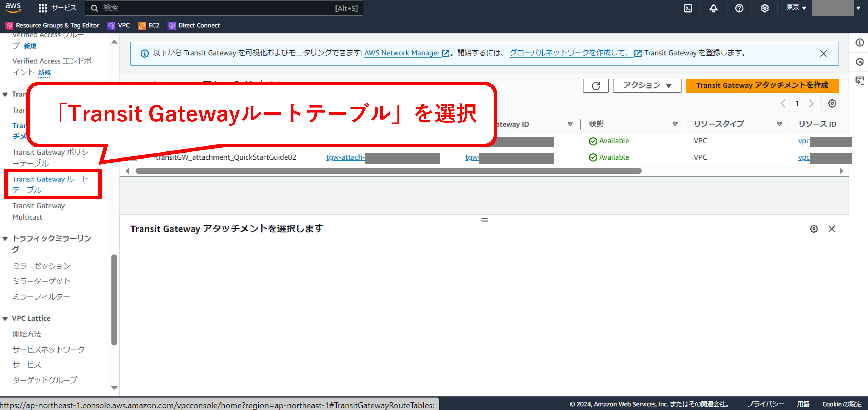Click the table horizontal scrollbar
This screenshot has width=868, height=410.
[x=388, y=171]
